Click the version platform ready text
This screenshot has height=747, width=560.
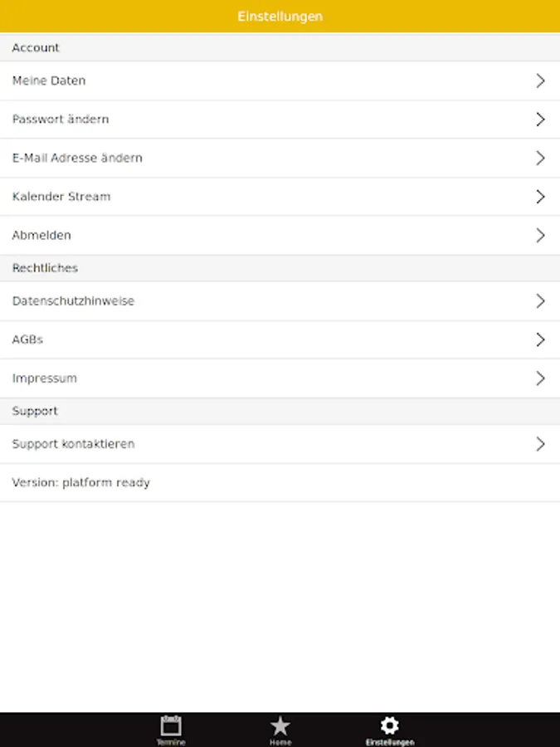click(x=81, y=482)
